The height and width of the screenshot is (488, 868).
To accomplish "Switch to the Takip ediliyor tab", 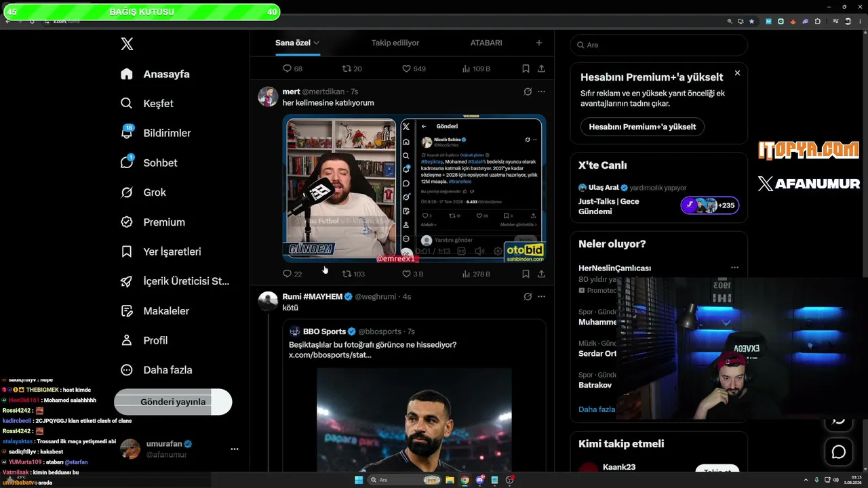I will [395, 43].
